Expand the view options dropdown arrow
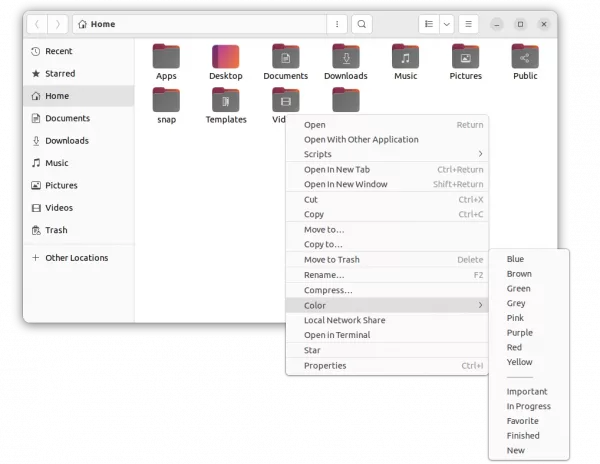Screen dimensions: 600x464 [447, 24]
